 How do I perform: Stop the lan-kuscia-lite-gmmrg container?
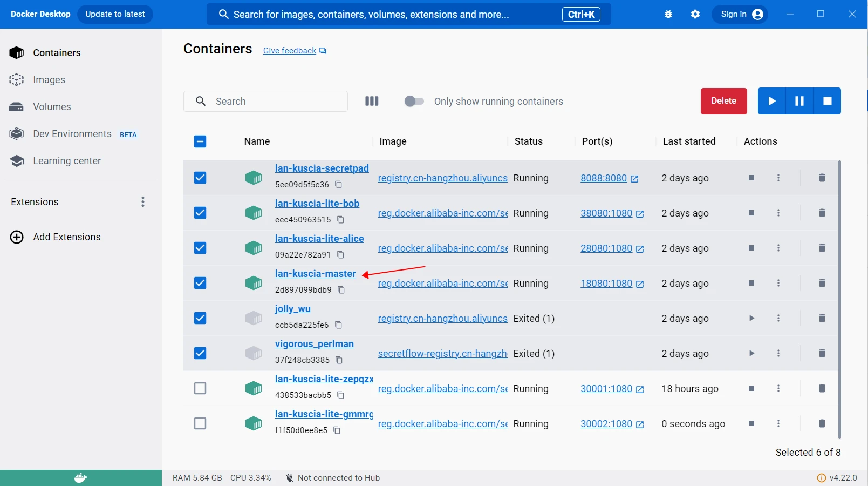(x=751, y=423)
